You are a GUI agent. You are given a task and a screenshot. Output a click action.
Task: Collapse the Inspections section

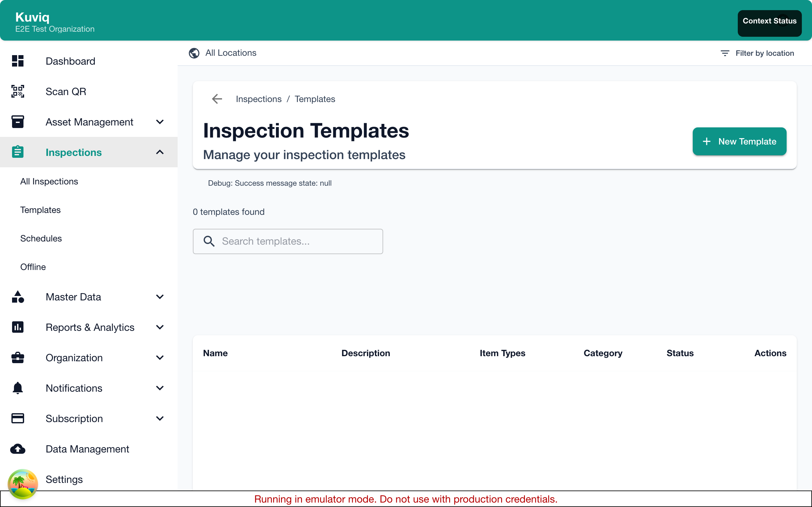pos(160,152)
